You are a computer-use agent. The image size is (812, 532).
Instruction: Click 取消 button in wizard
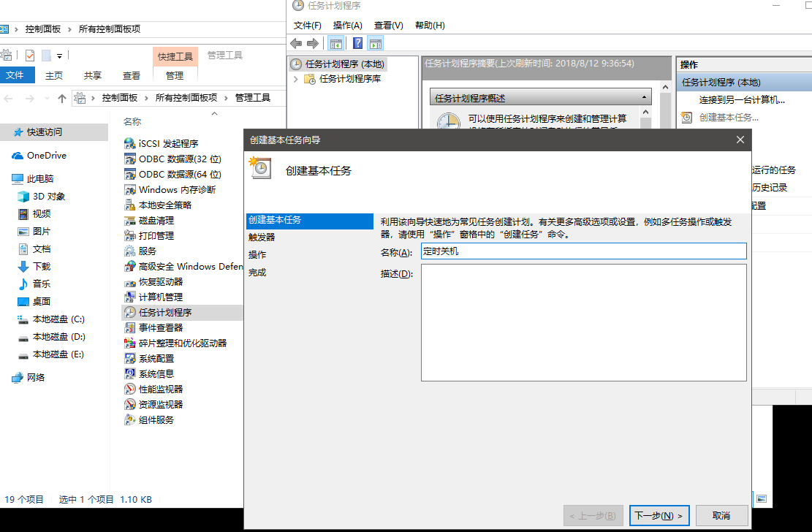click(x=721, y=515)
